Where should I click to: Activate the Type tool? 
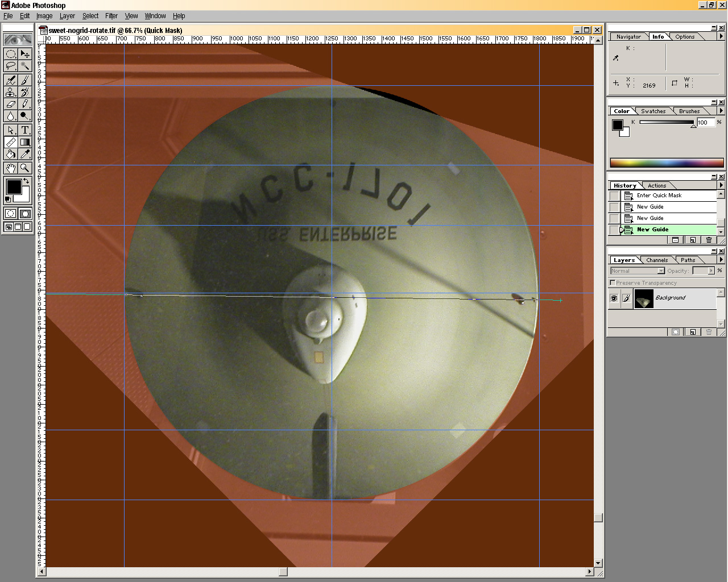pos(25,130)
